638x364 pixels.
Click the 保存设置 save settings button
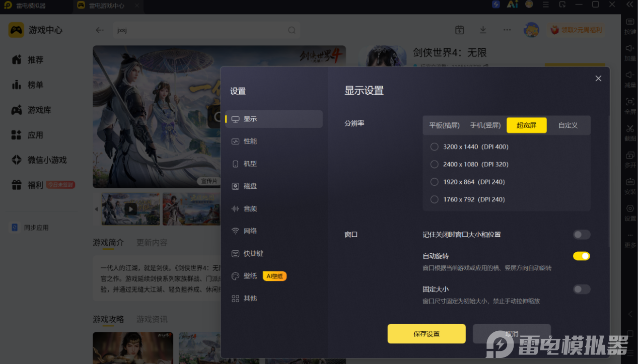pyautogui.click(x=427, y=334)
